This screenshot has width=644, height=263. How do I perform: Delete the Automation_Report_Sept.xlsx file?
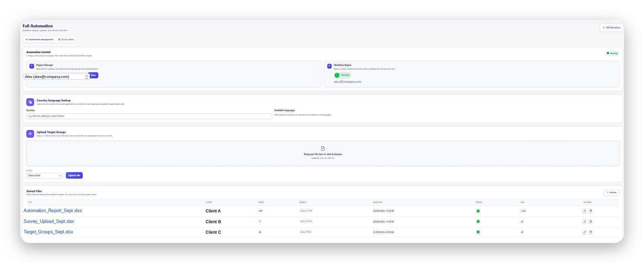(x=591, y=211)
